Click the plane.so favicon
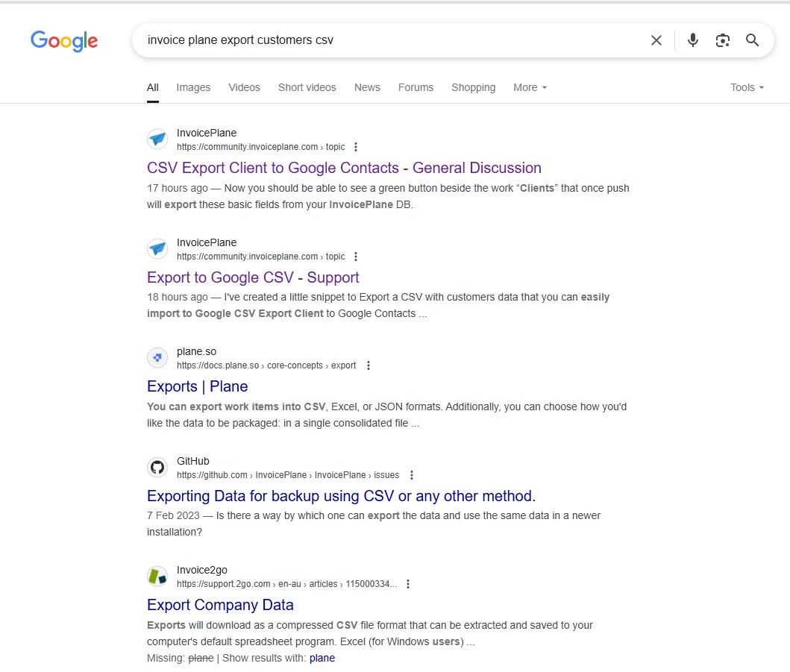 pyautogui.click(x=157, y=357)
